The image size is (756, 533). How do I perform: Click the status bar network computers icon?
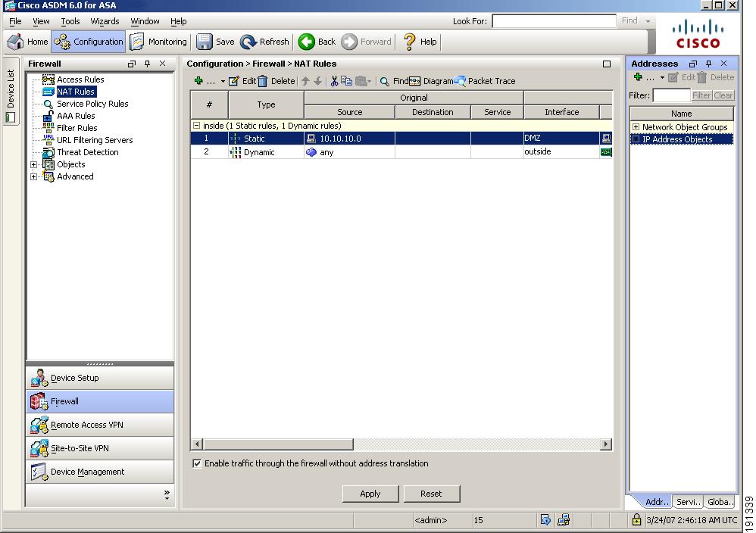click(x=564, y=519)
